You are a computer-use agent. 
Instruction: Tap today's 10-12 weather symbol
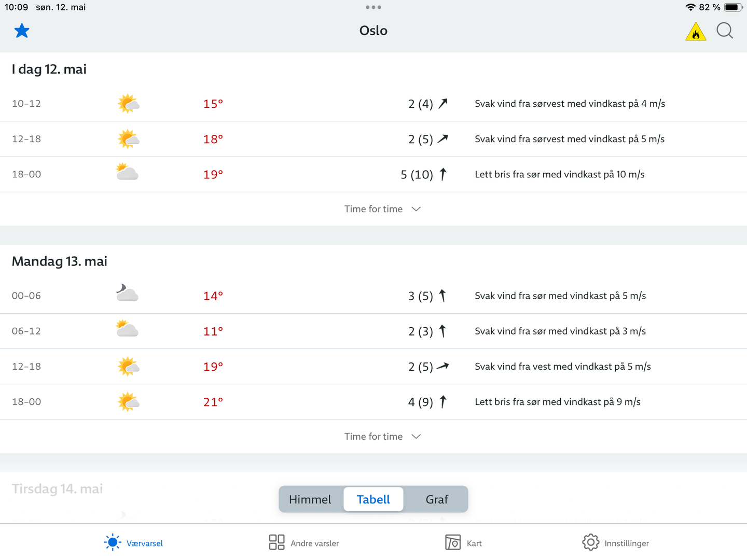128,104
